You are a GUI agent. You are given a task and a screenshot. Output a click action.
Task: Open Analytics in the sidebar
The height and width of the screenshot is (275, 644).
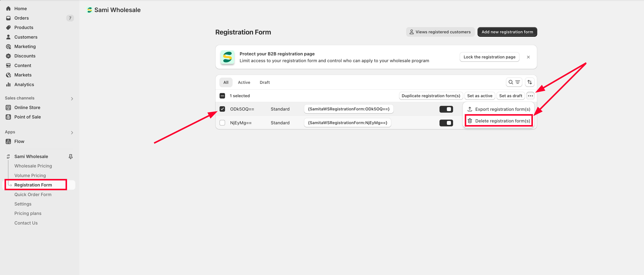tap(24, 85)
